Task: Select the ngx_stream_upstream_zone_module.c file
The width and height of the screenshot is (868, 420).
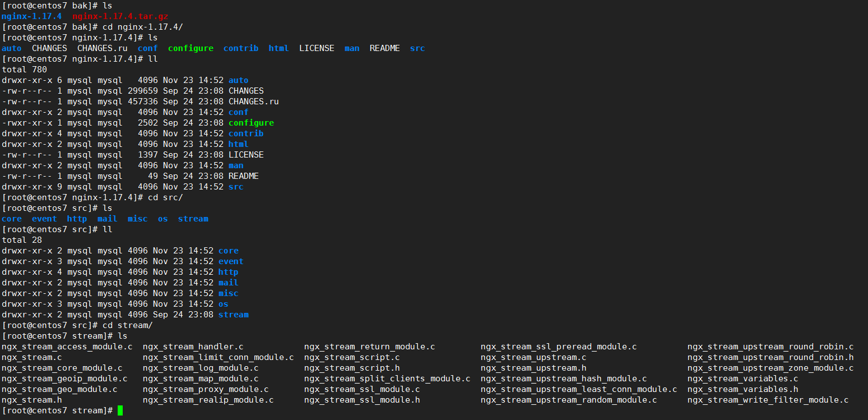Action: [770, 368]
